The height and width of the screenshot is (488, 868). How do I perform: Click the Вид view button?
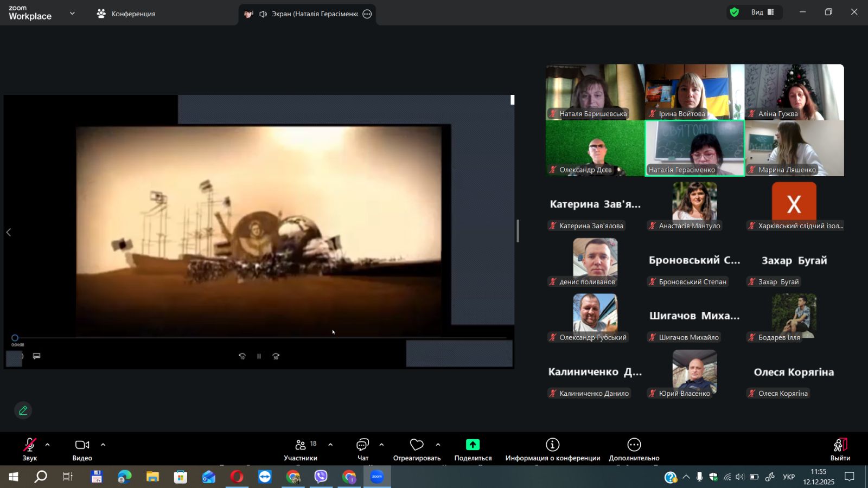pos(762,12)
